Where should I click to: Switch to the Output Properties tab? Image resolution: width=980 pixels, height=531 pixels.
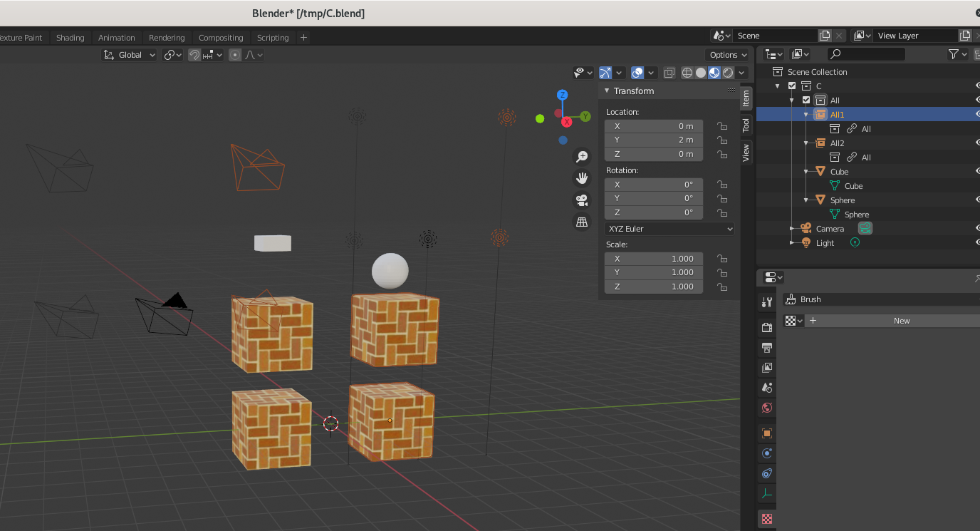tap(766, 348)
